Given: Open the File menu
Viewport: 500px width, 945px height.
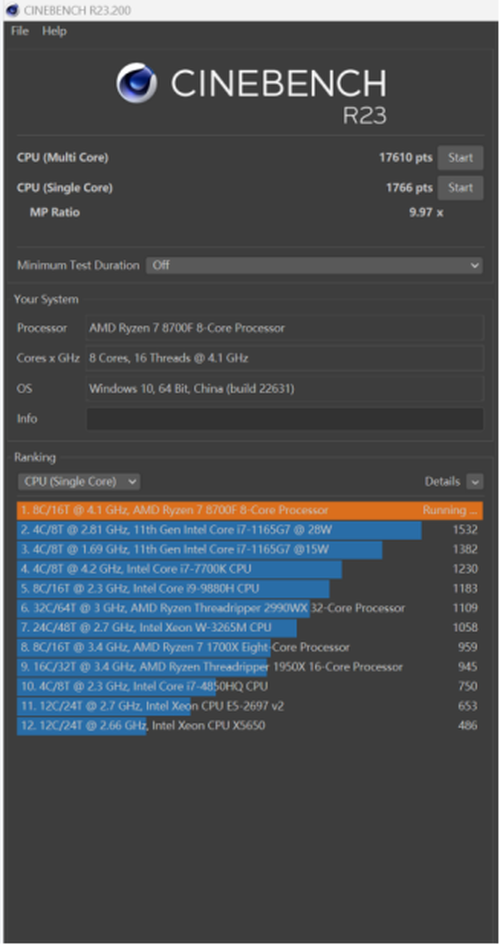Looking at the screenshot, I should point(20,31).
